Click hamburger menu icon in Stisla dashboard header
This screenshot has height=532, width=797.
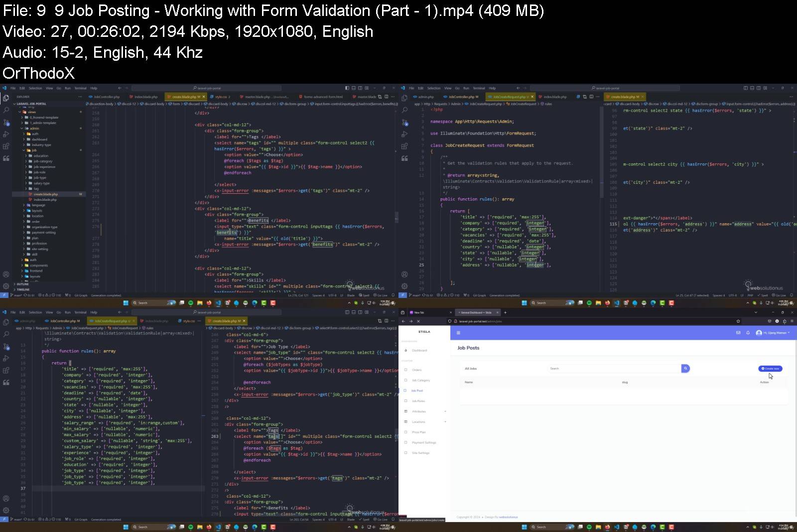[x=458, y=333]
